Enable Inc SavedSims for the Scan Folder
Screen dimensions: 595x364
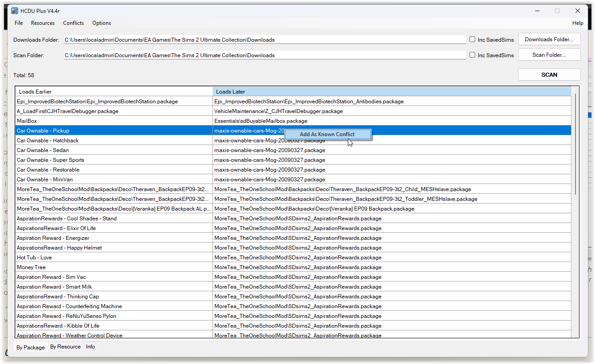click(x=472, y=55)
